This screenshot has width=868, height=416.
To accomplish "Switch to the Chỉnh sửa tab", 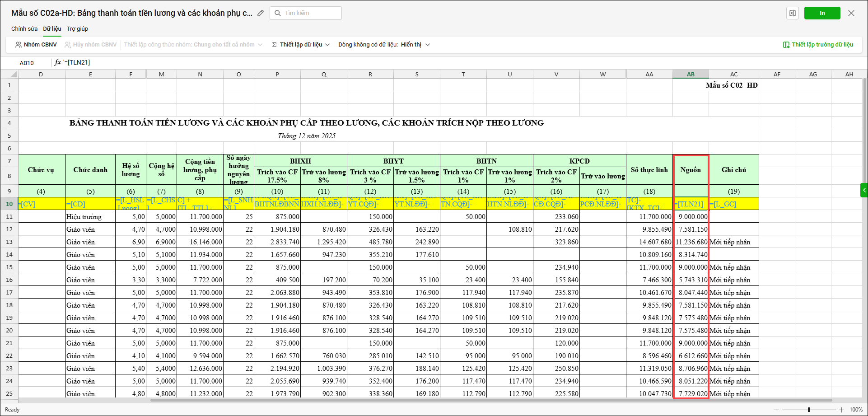I will tap(24, 29).
